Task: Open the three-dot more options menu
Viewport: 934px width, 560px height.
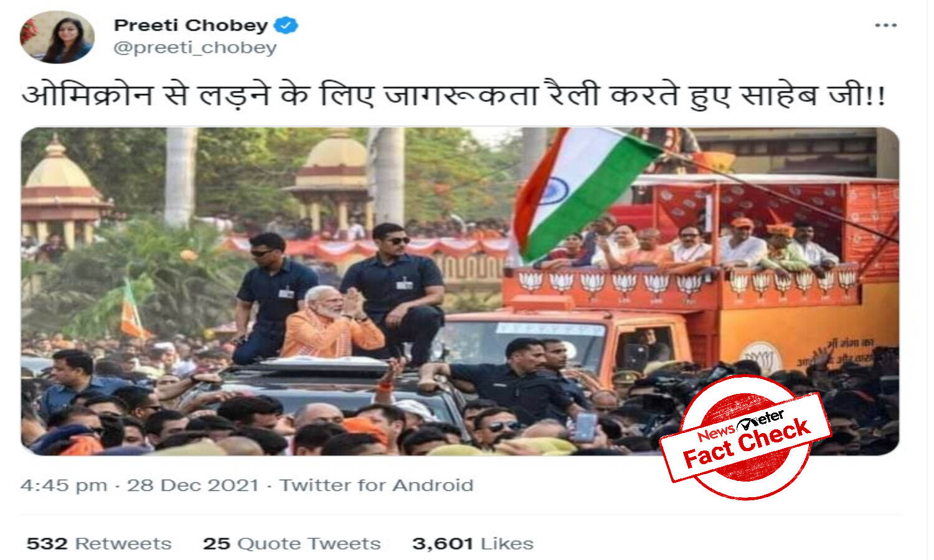Action: point(885,26)
